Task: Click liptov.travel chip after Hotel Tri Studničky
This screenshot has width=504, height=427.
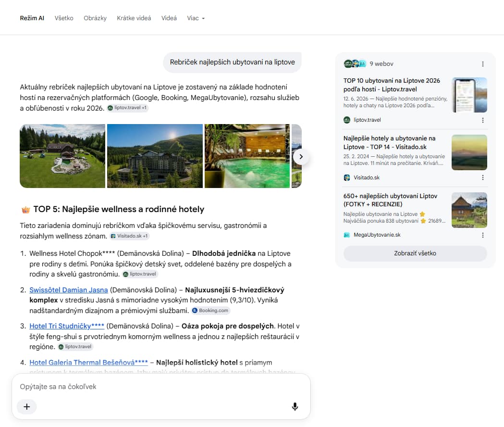Action: [x=75, y=347]
